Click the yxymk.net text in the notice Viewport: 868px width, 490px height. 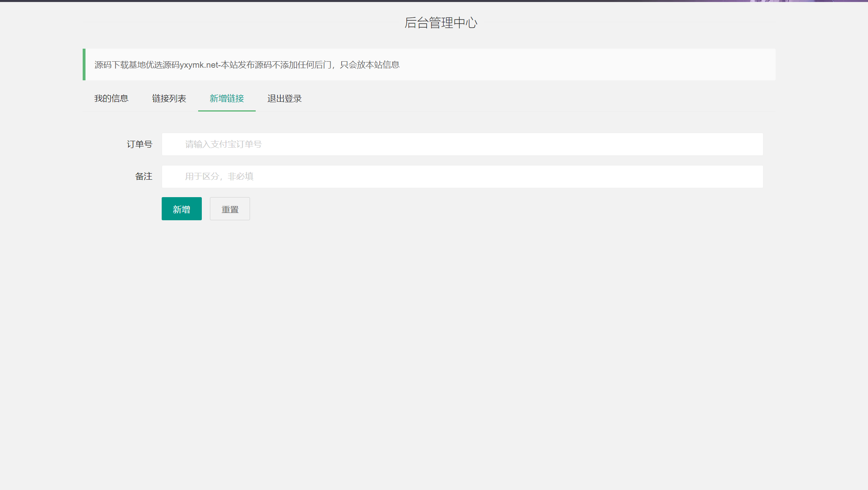pyautogui.click(x=199, y=65)
